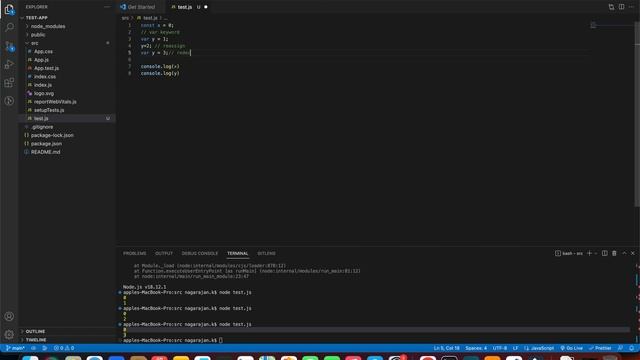The image size is (640, 360).
Task: Switch to DEBUG CONSOLE panel tab
Action: coord(200,253)
